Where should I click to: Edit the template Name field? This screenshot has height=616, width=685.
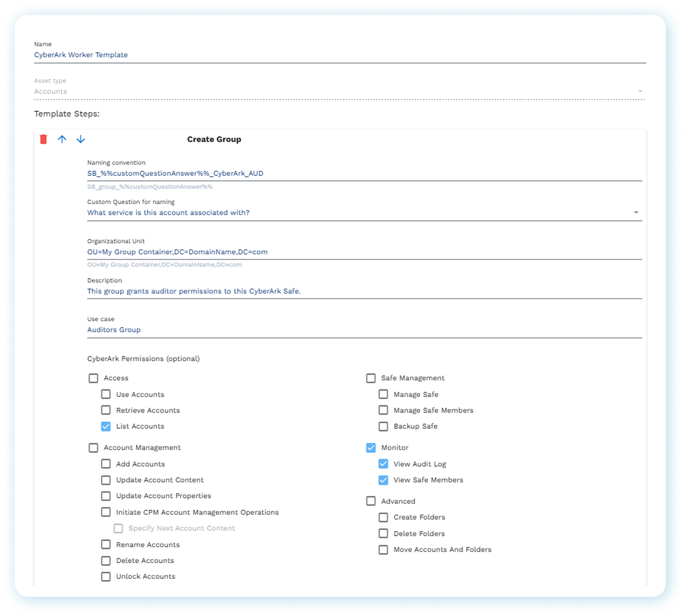point(337,55)
